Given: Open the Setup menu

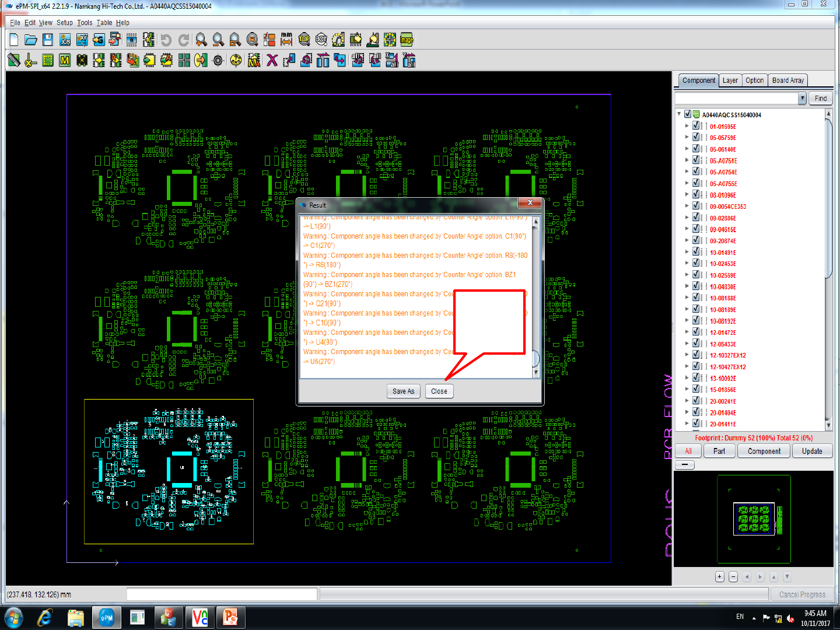Looking at the screenshot, I should click(x=65, y=23).
